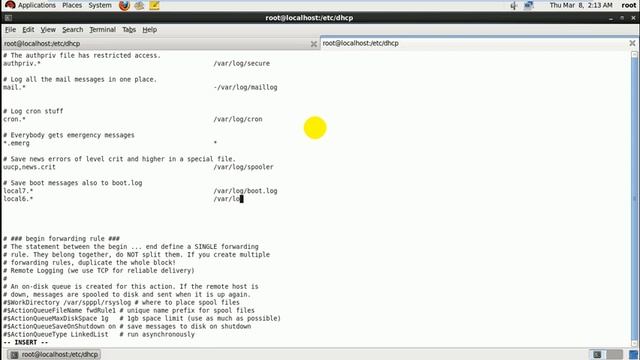The height and width of the screenshot is (360, 640).
Task: Open the Places menu
Action: coord(72,5)
